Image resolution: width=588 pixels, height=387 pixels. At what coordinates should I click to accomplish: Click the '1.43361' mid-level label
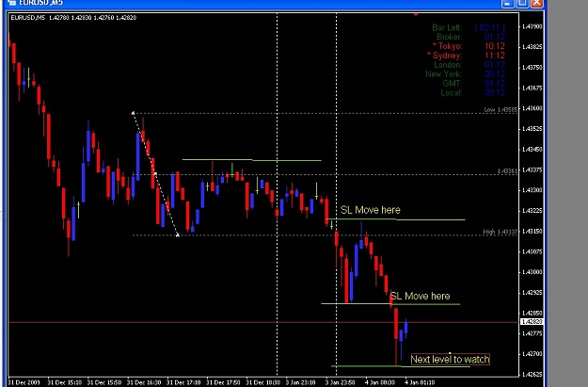pyautogui.click(x=507, y=171)
